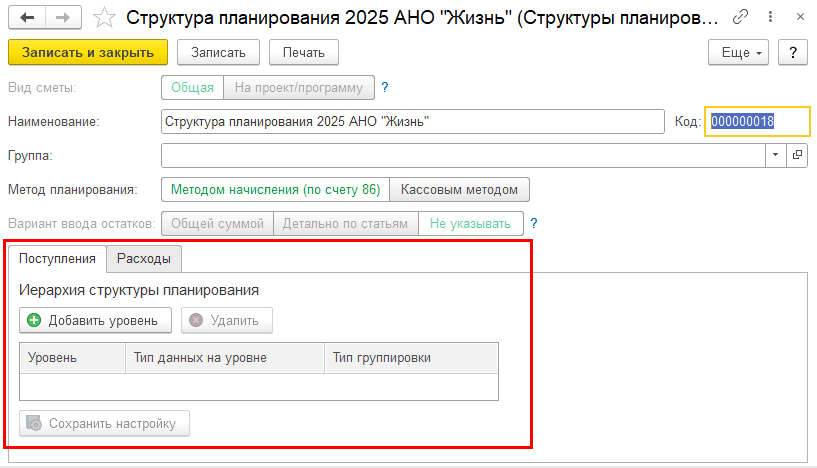
Task: Open help with the question mark button
Action: [x=792, y=52]
